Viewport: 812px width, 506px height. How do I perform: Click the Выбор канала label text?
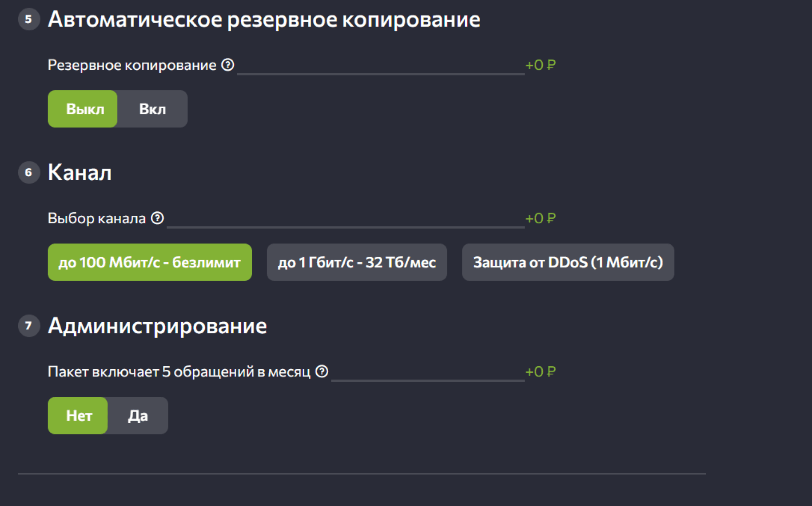click(x=96, y=218)
